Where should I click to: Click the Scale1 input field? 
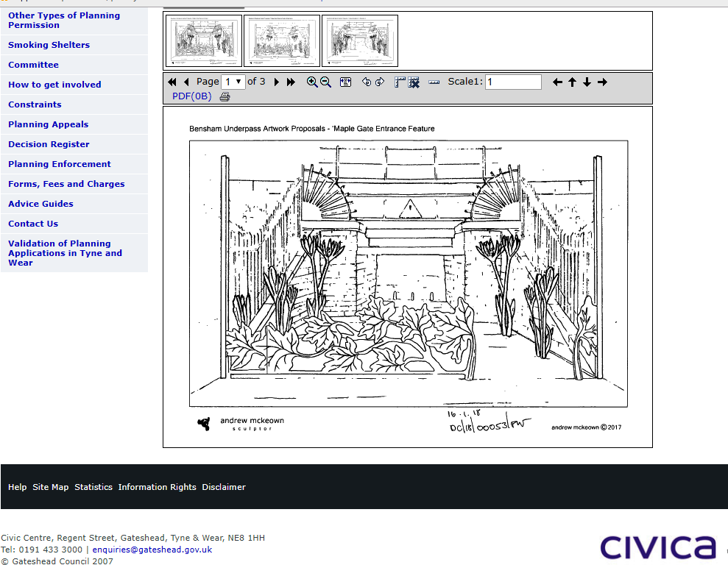click(513, 82)
